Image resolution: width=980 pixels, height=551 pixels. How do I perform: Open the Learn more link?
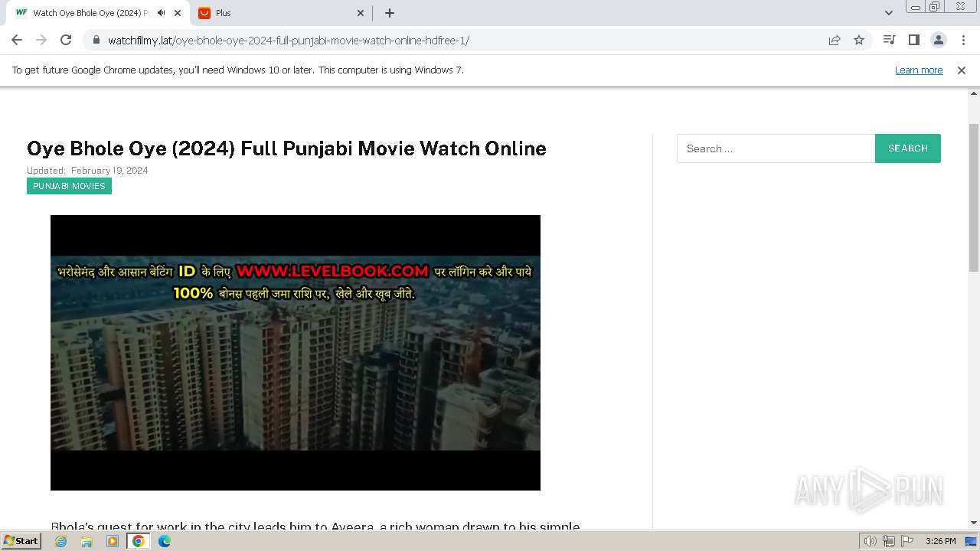pos(919,70)
